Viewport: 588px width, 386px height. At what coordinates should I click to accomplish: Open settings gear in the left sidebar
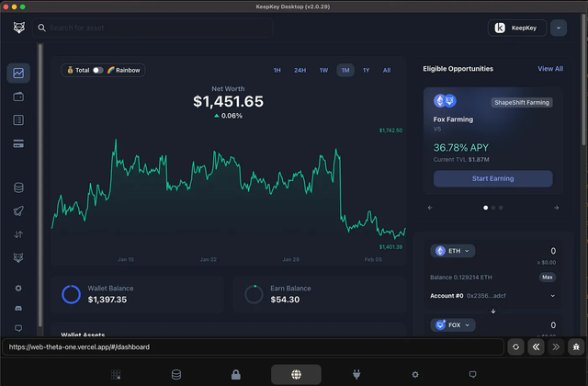tap(18, 288)
